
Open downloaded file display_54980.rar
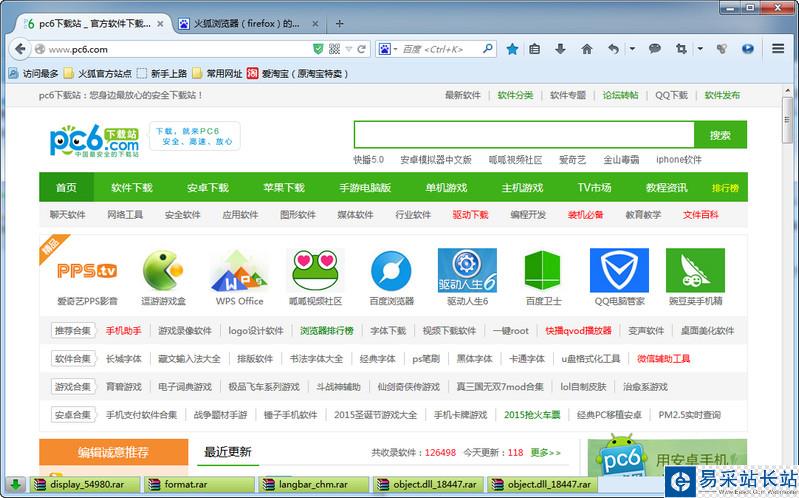coord(85,484)
